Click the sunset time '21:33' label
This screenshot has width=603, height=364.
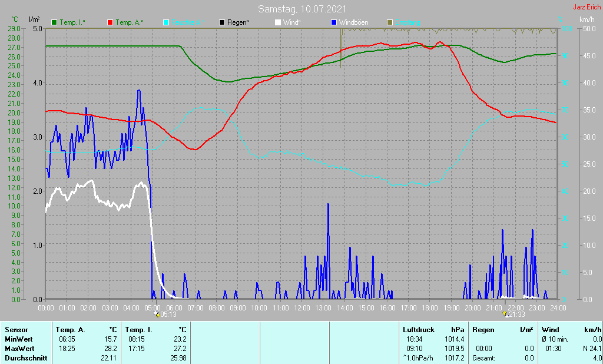pos(517,315)
